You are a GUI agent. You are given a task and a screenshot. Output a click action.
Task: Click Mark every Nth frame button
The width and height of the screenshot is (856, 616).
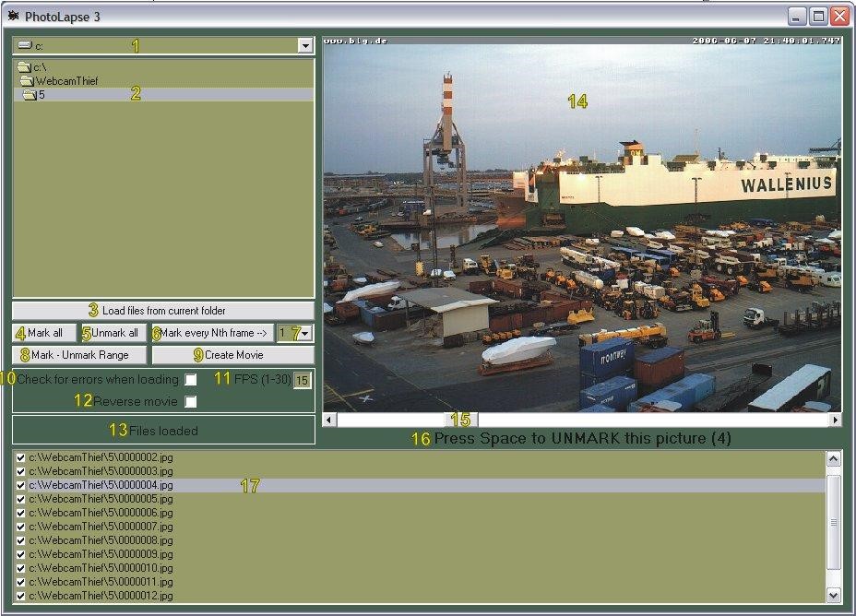[213, 333]
